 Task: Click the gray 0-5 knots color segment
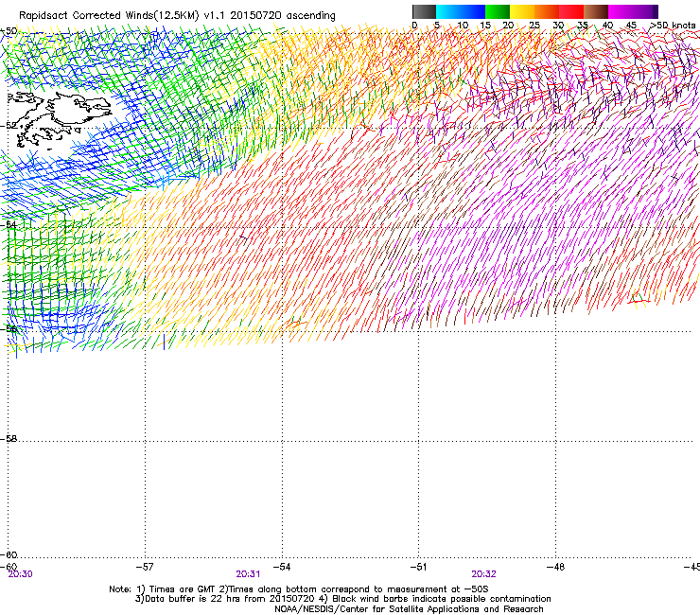pyautogui.click(x=424, y=11)
